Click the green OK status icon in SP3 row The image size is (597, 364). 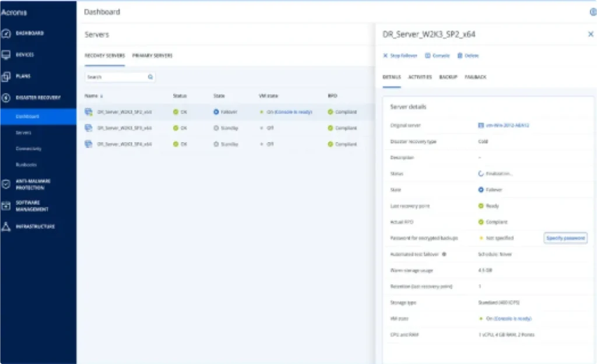point(175,128)
